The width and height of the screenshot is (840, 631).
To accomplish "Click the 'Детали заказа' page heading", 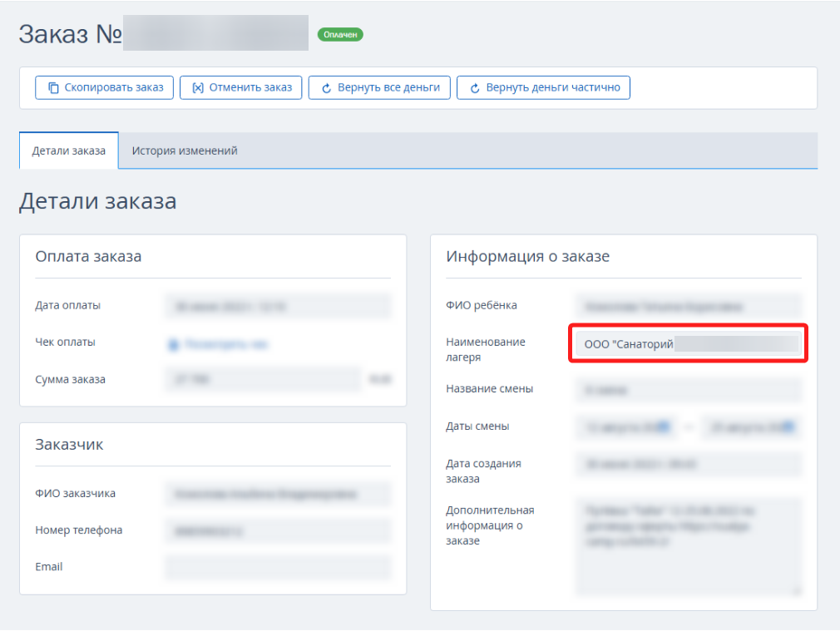I will (98, 201).
